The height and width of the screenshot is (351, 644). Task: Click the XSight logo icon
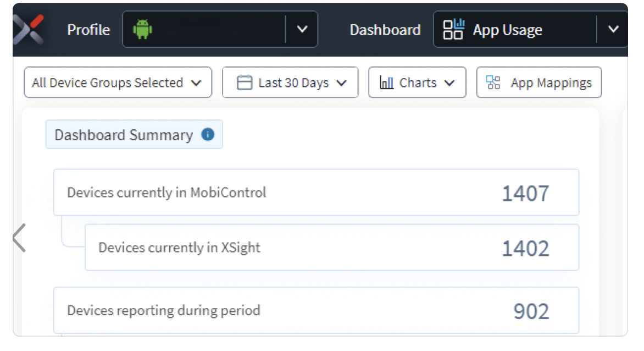29,29
